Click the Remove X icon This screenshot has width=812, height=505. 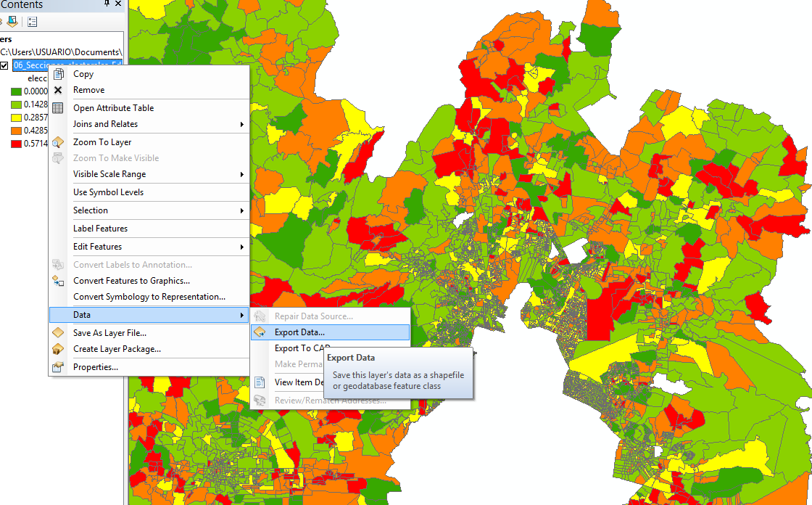point(58,90)
